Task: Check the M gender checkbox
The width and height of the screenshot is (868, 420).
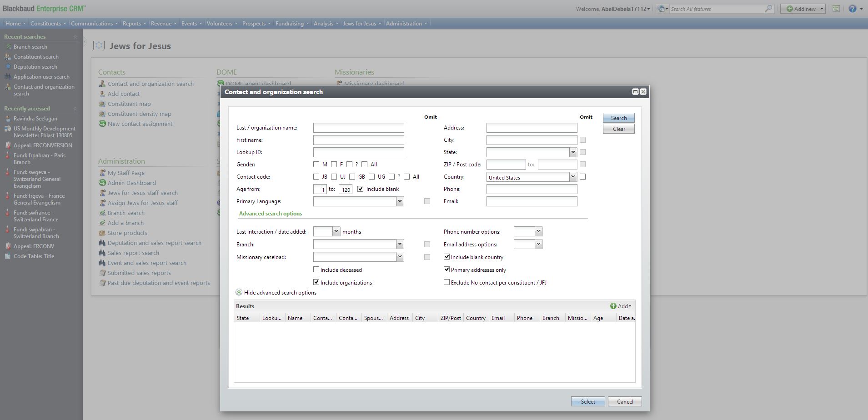Action: (x=316, y=164)
